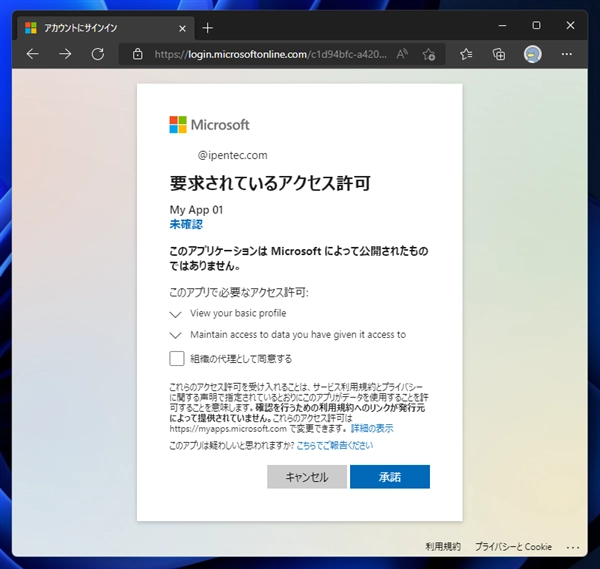Check 組織の代理として同意する checkbox

177,359
